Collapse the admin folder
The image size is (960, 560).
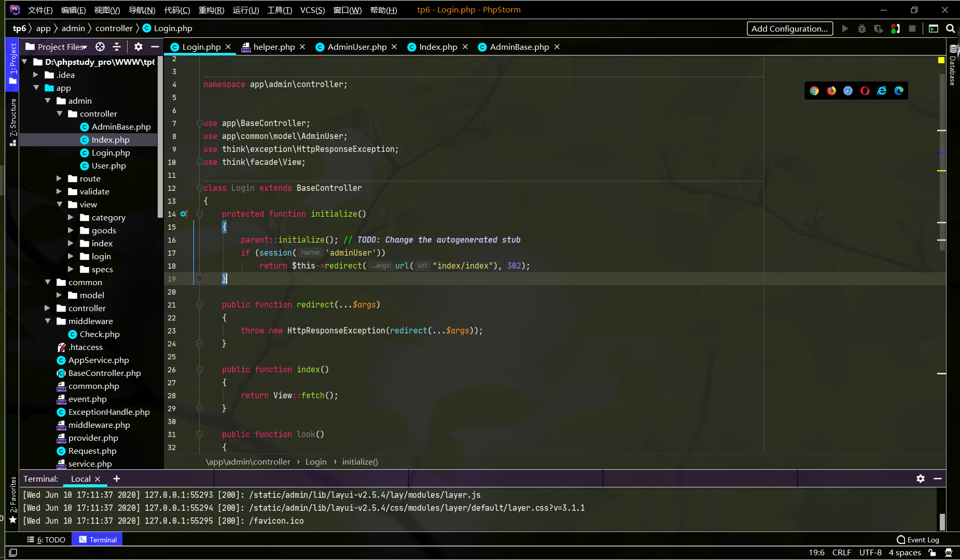coord(48,101)
